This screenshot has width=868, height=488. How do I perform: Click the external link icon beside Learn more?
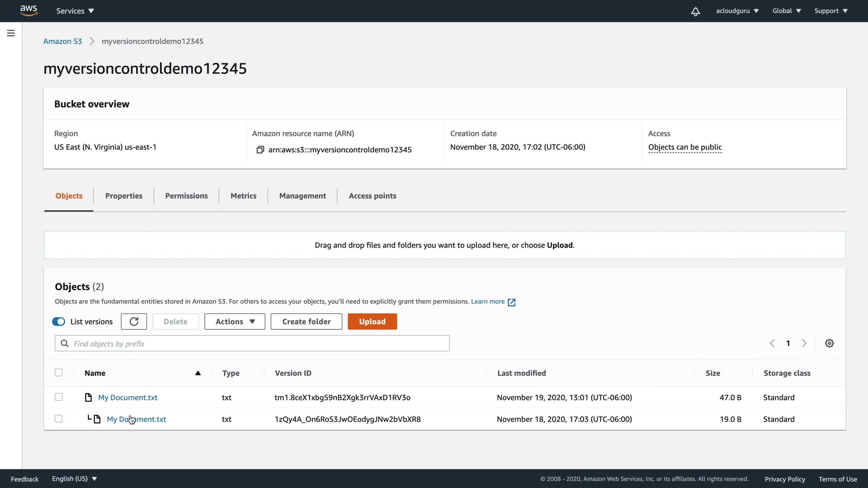511,302
